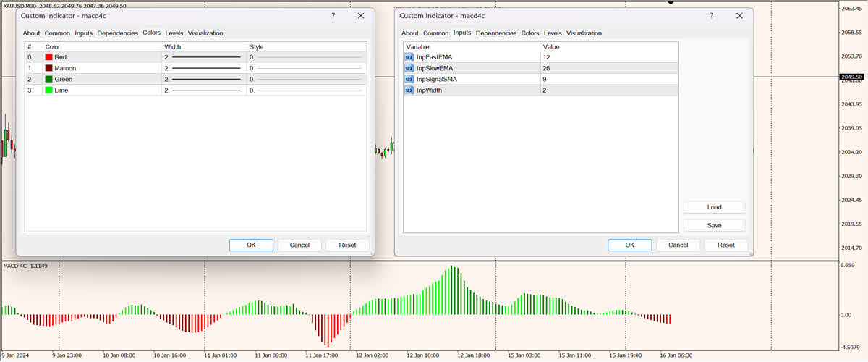Click the chart shift triangle marker at top
868x362 pixels.
click(x=671, y=3)
